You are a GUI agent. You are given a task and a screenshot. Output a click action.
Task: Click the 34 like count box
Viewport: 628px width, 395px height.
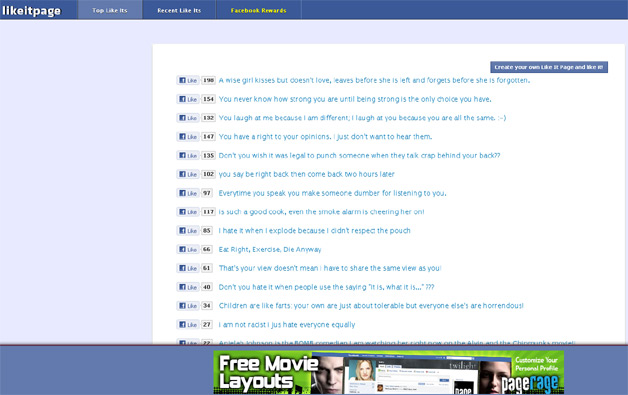pos(207,306)
